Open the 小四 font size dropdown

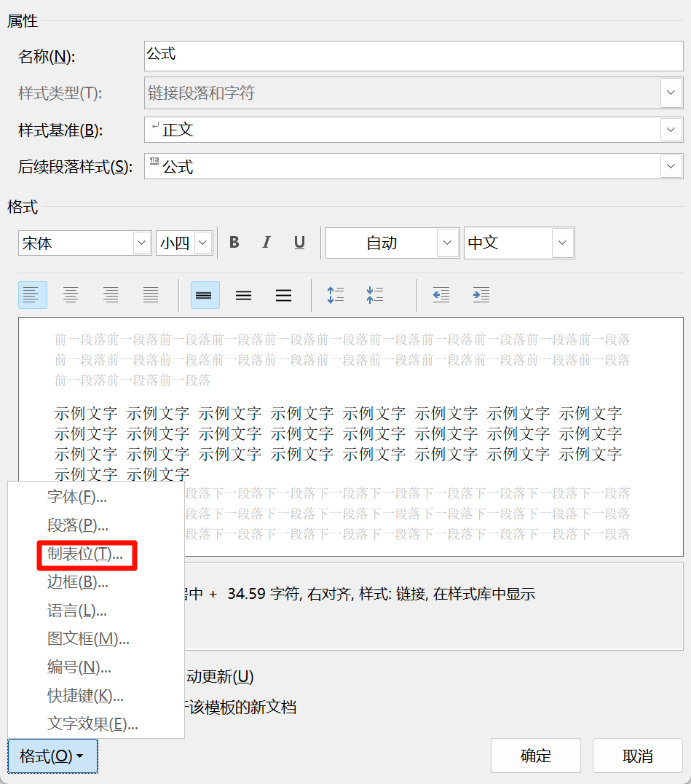click(x=201, y=243)
